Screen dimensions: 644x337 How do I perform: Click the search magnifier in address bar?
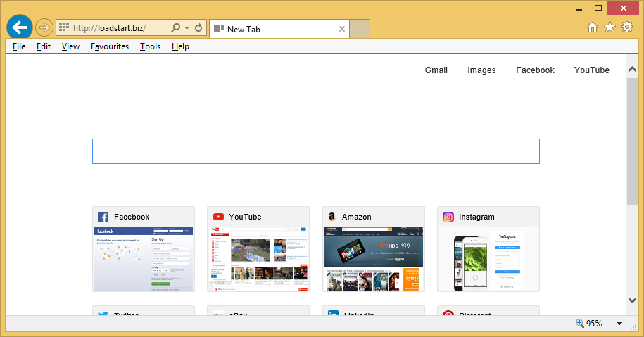tap(175, 28)
